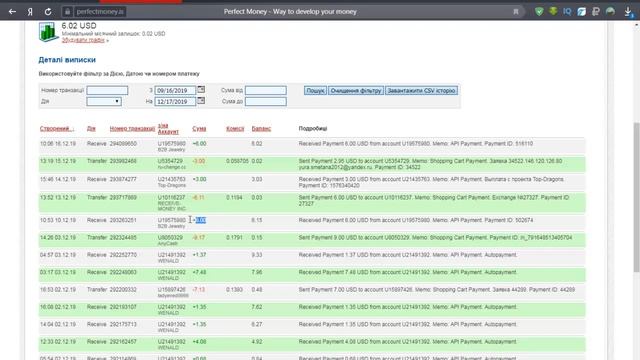The height and width of the screenshot is (360, 640).
Task: Click commission value 0.1194
Action: pyautogui.click(x=234, y=198)
